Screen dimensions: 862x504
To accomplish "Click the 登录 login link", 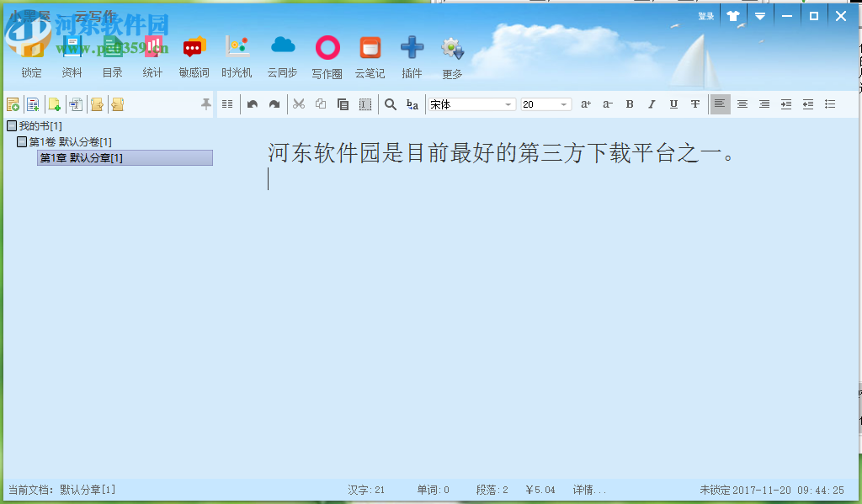I will [705, 15].
